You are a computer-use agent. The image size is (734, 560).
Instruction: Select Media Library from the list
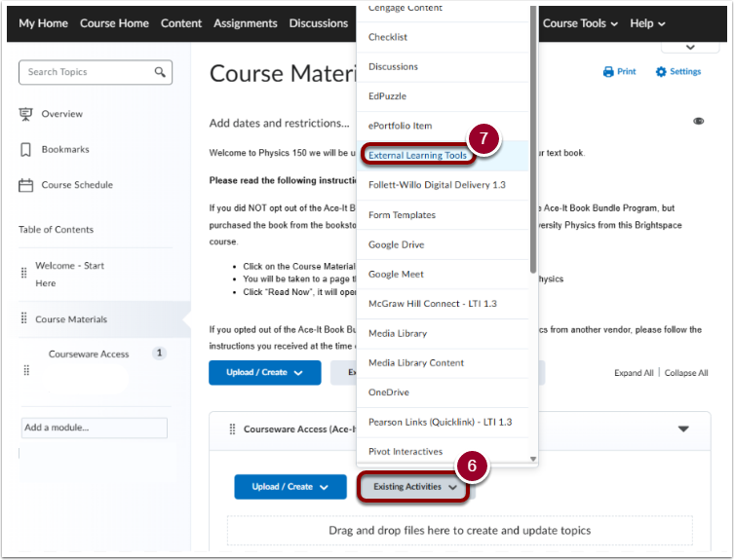click(x=443, y=334)
